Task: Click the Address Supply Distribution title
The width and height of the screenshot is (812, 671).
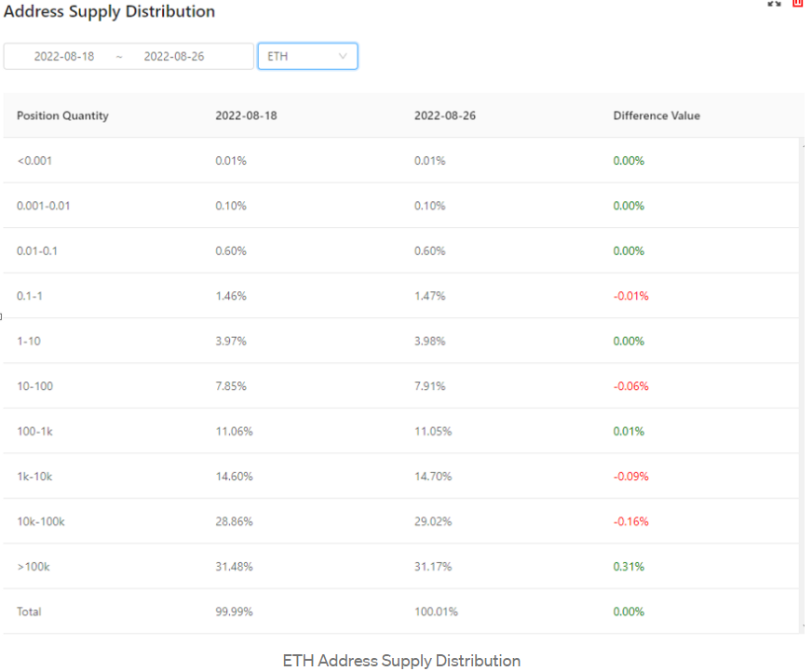Action: [x=109, y=11]
